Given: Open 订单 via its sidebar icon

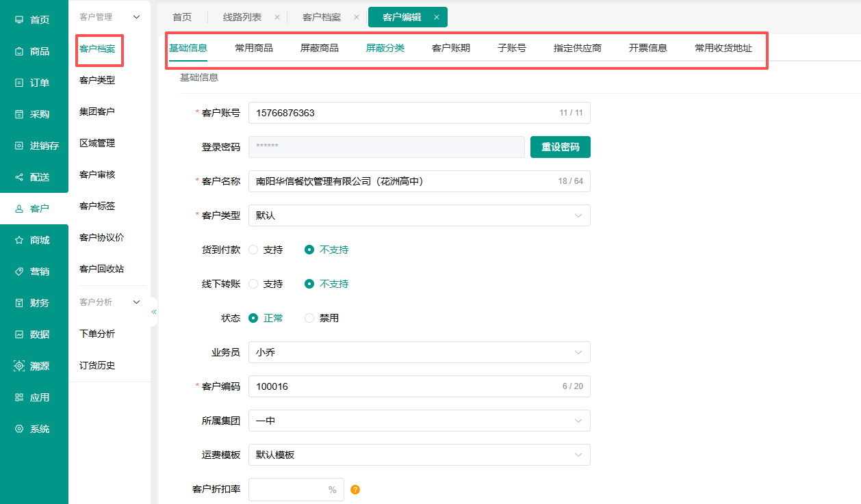Looking at the screenshot, I should point(19,83).
